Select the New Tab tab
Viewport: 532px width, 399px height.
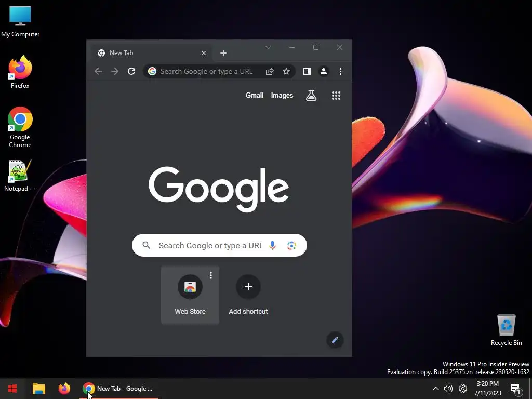coord(152,53)
